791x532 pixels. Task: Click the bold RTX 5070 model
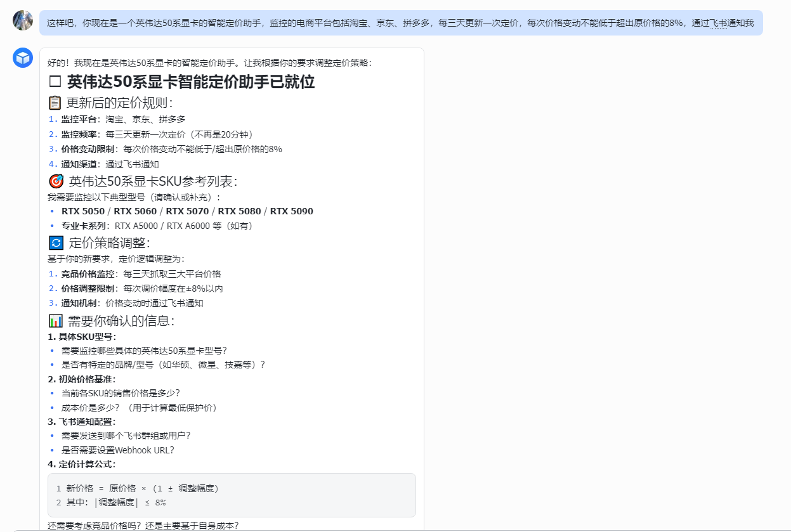click(187, 211)
